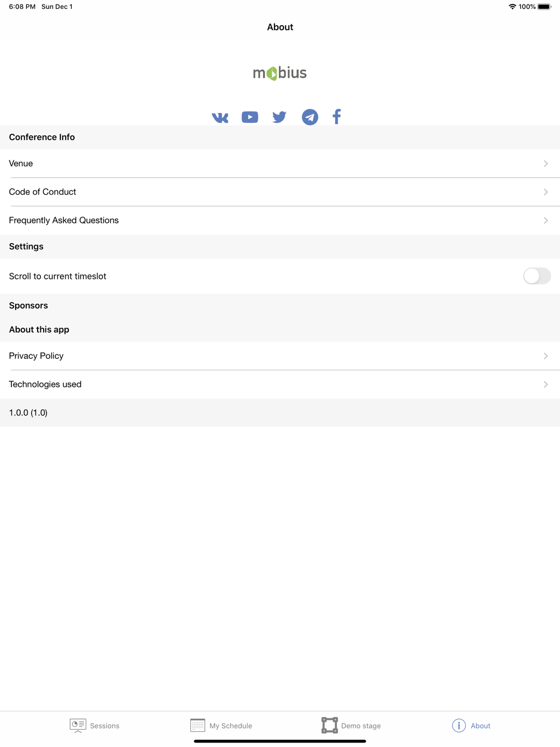The image size is (560, 747).
Task: Open the Technologies used entry
Action: 280,385
